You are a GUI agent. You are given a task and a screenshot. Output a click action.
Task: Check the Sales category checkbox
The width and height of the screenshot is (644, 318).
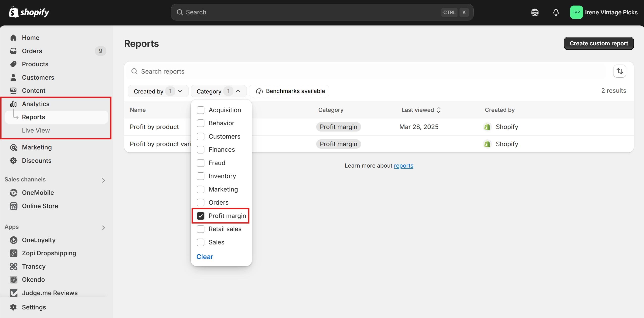(x=201, y=242)
